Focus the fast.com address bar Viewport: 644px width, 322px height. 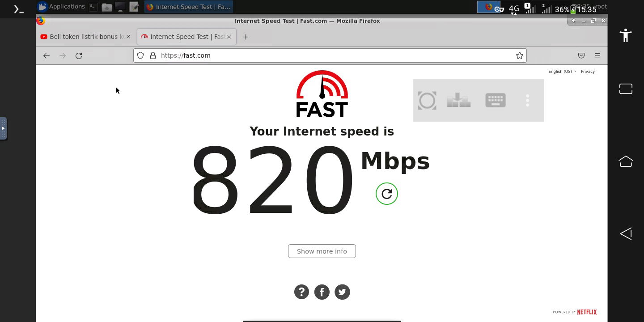[330, 55]
